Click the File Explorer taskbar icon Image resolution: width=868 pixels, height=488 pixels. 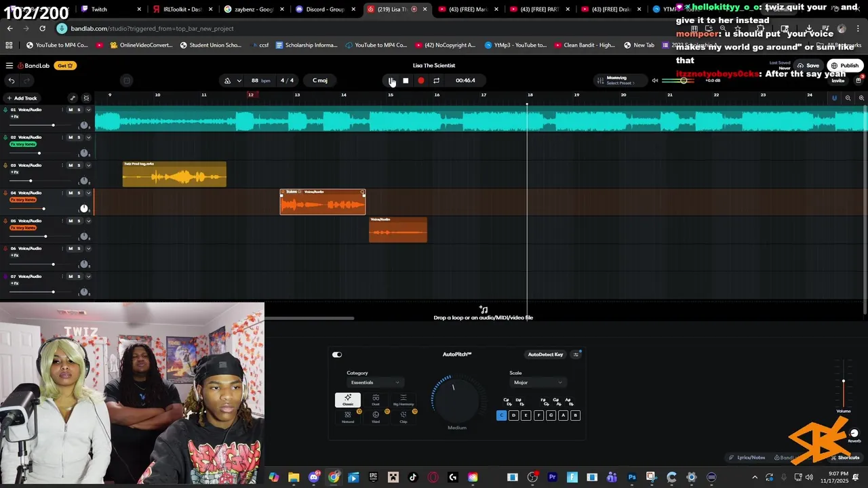(294, 477)
